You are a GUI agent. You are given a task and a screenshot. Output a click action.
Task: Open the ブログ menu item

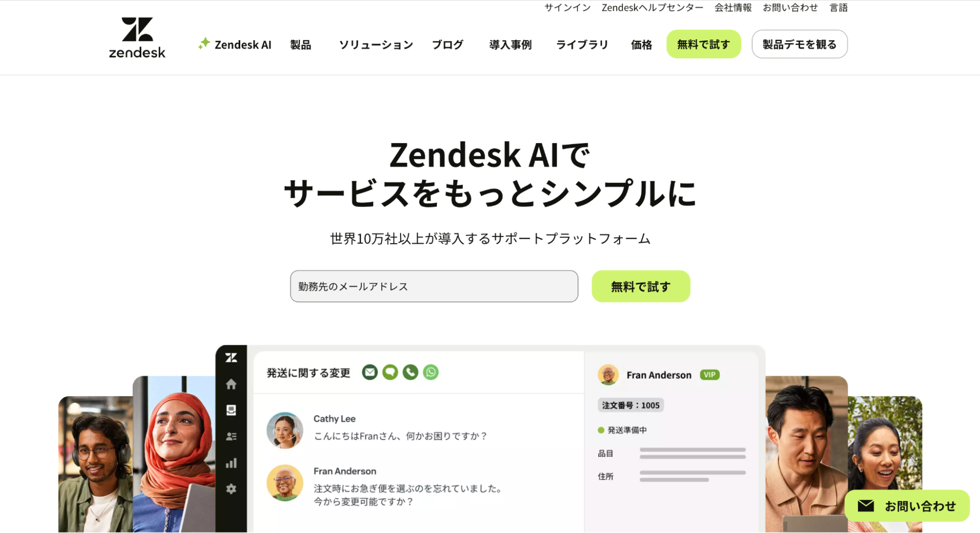448,45
